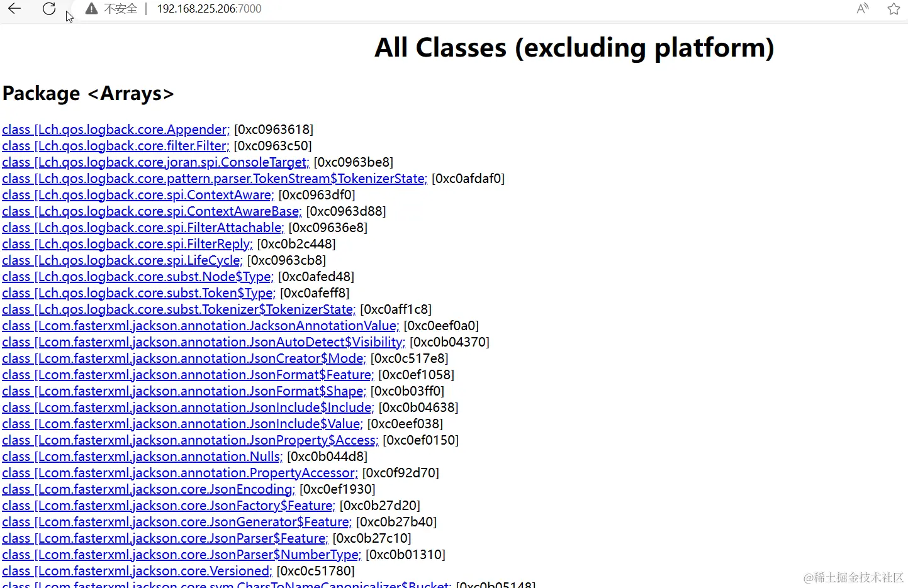This screenshot has width=908, height=588.
Task: Click the address [0xc0963618] text
Action: (x=274, y=130)
